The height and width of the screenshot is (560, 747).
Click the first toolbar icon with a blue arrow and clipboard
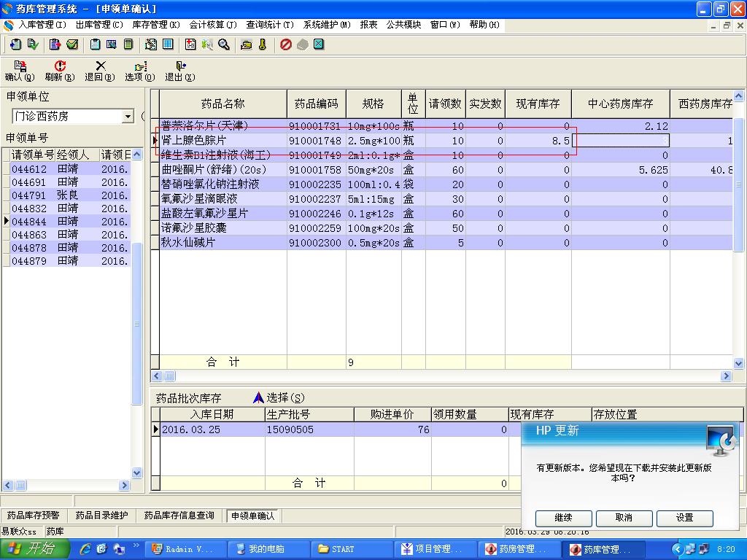click(15, 44)
